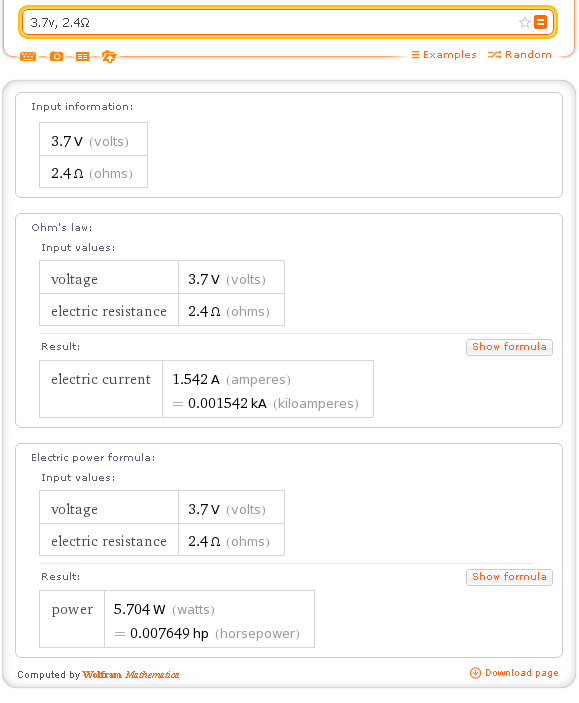Show formula for Ohm's law result
This screenshot has height=703, width=579.
509,347
